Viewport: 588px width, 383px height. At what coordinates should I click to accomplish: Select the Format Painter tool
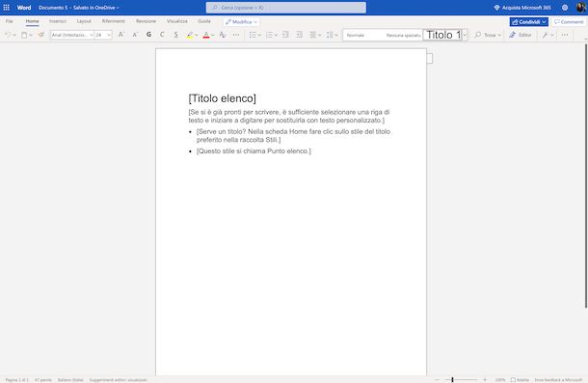[x=40, y=35]
